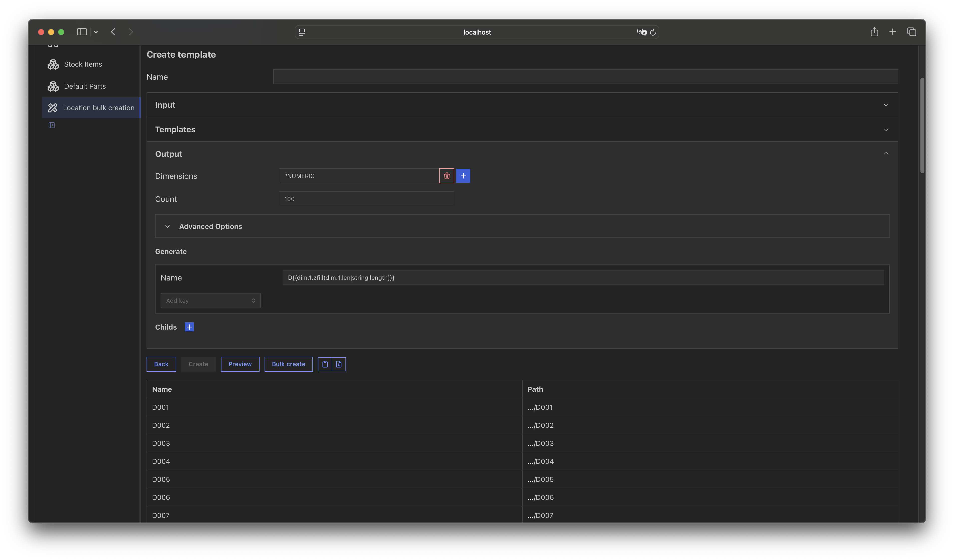Click the file download icon
Screen dimensions: 954x560
[339, 364]
